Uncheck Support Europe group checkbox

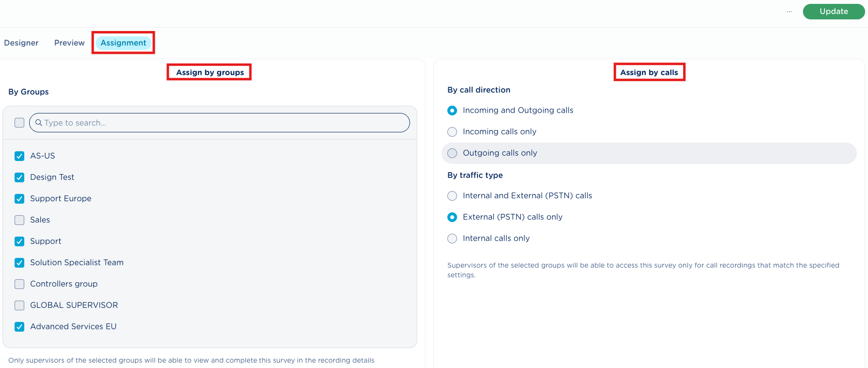[x=19, y=199]
